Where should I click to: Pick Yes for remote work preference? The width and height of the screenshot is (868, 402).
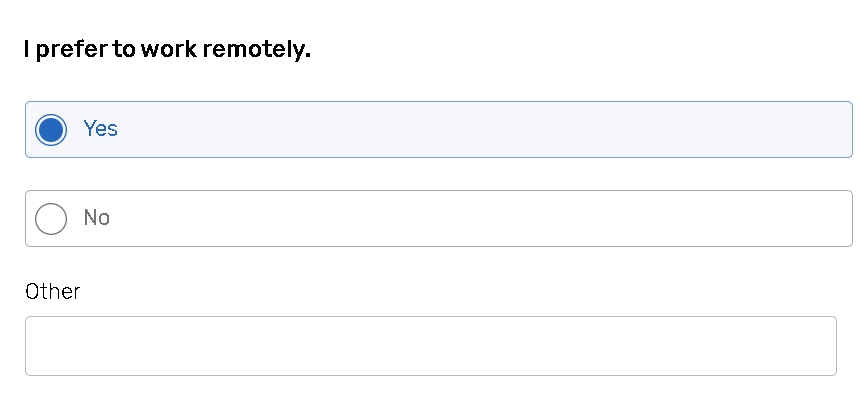coord(51,129)
